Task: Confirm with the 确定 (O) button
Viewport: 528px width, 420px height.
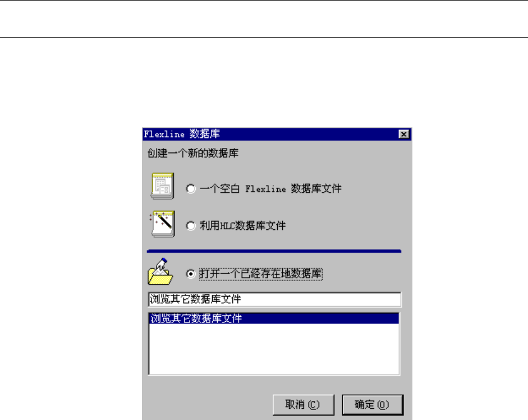Action: [373, 404]
